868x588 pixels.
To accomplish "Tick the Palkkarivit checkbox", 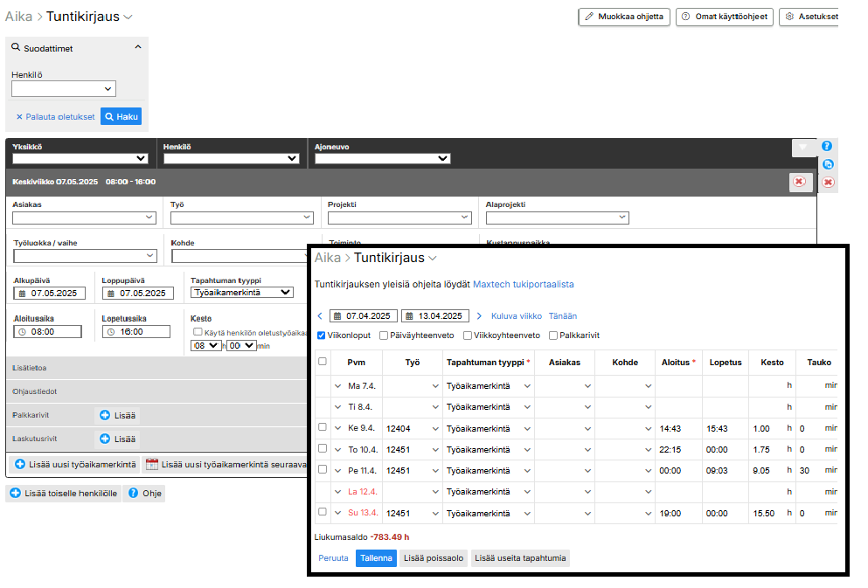I will [552, 336].
